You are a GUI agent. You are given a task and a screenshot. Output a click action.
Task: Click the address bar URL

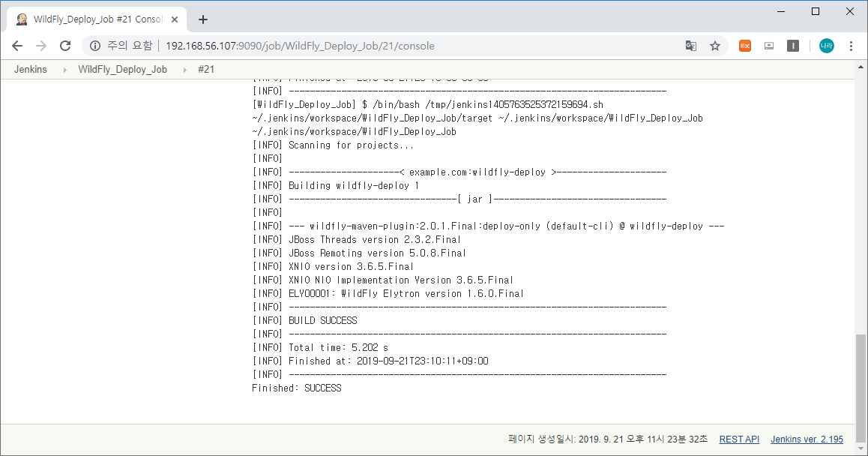pyautogui.click(x=300, y=46)
